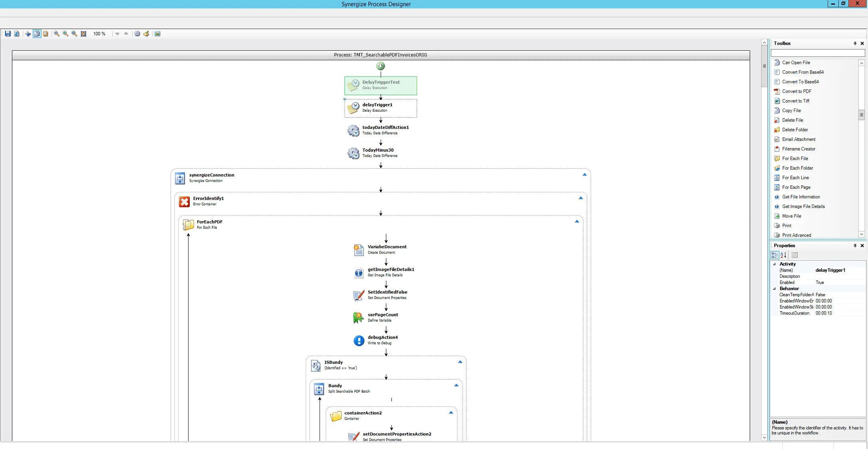The height and width of the screenshot is (449, 868).
Task: Collapse the Behavior property group
Action: pyautogui.click(x=775, y=289)
